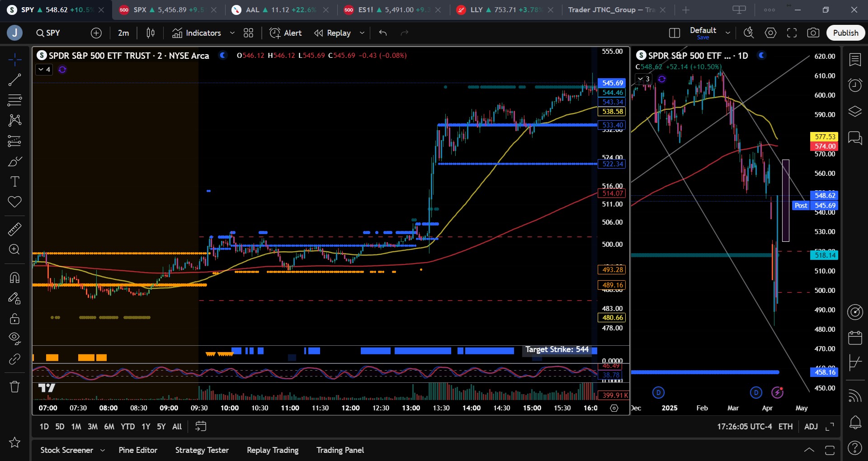Open the calendar panel in right sidebar
The height and width of the screenshot is (461, 868).
(855, 337)
